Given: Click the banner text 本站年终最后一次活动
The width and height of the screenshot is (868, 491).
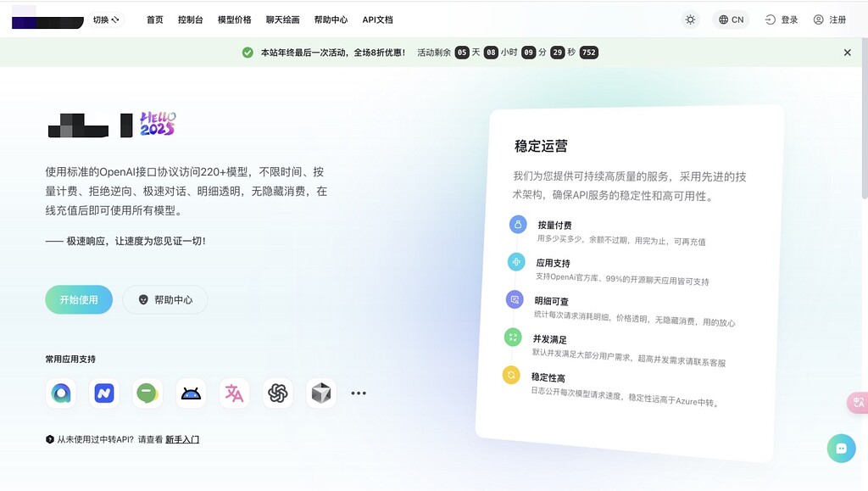Looking at the screenshot, I should [x=303, y=53].
